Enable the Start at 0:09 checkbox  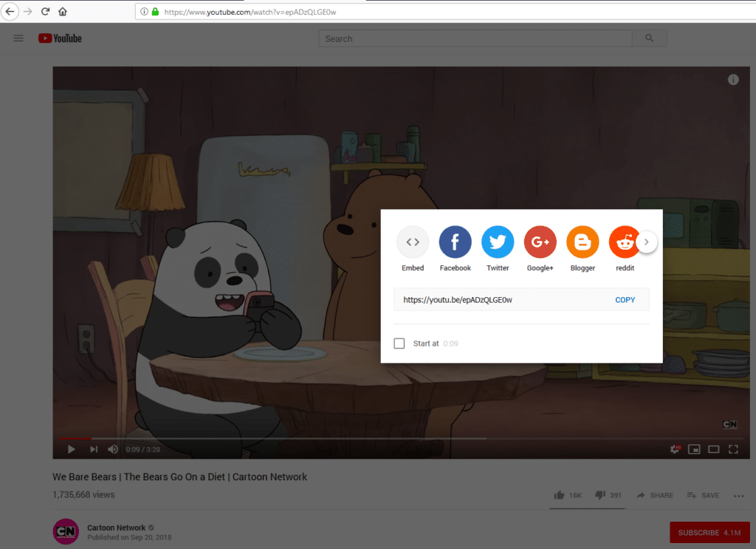[399, 343]
